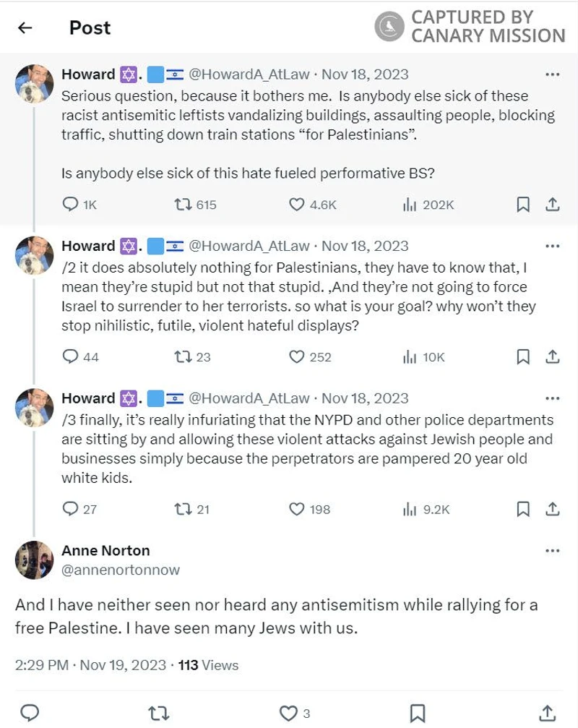The image size is (578, 728).
Task: Open the @HowardA_AtLaw handle in first tweet
Action: point(249,74)
